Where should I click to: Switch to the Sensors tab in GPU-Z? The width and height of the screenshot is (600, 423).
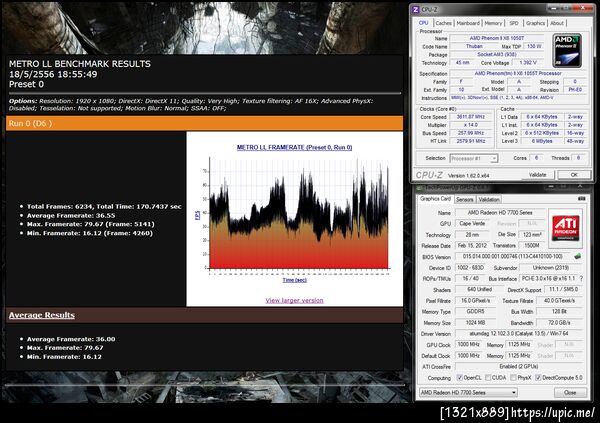point(465,199)
